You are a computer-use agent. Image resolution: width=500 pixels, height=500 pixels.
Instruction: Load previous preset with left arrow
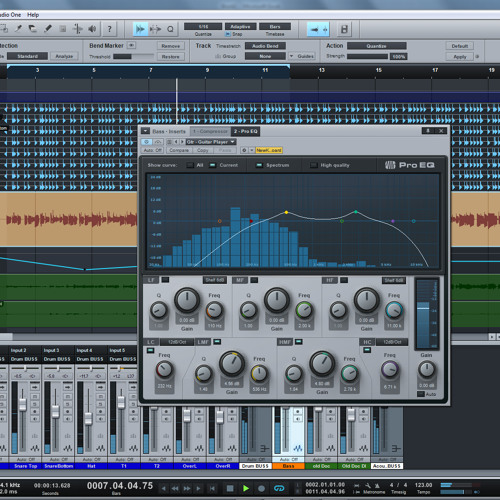(x=176, y=142)
